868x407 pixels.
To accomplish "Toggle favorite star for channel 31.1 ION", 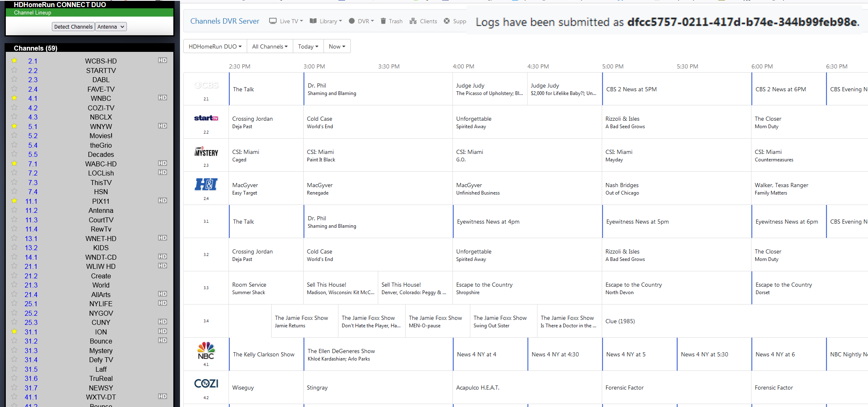I will point(15,331).
